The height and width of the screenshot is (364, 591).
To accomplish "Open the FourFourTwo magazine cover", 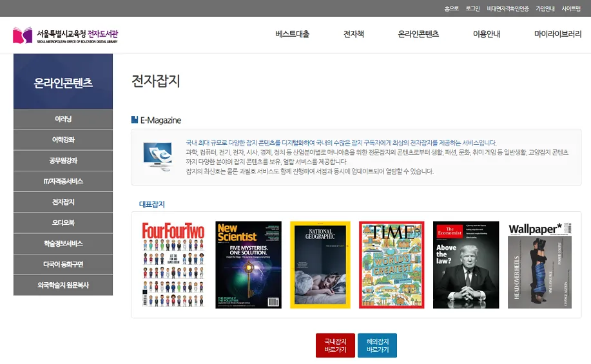I will (173, 265).
